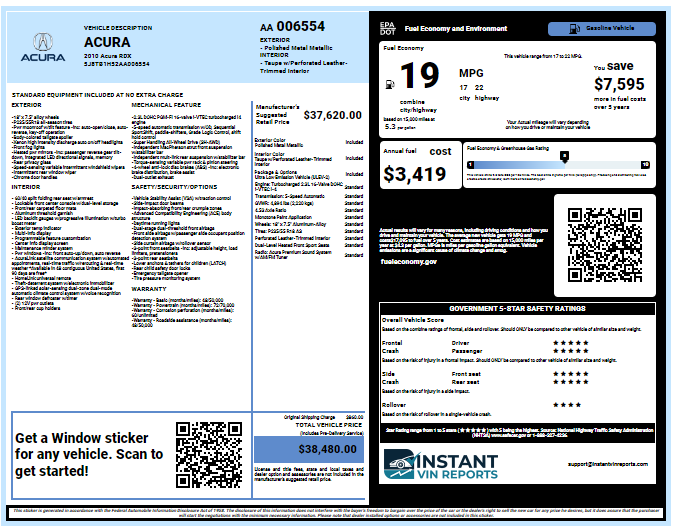Click the Government 5-Star Safety Ratings header

518,309
